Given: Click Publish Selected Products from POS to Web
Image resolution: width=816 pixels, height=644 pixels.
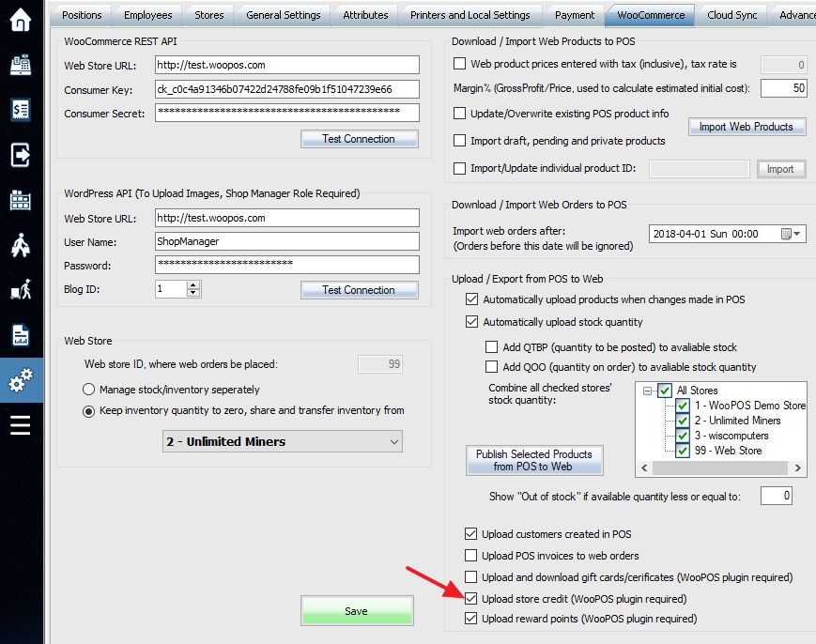Looking at the screenshot, I should 534,460.
